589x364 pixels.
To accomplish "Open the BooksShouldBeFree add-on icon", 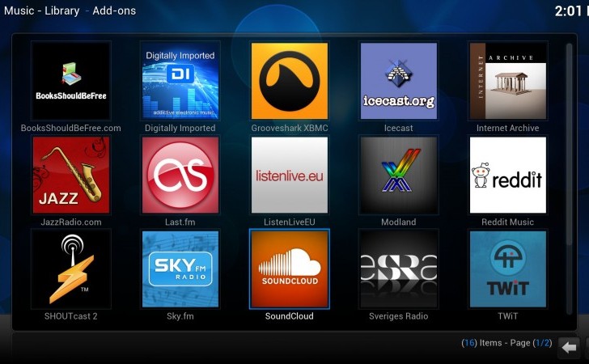I will pos(71,81).
